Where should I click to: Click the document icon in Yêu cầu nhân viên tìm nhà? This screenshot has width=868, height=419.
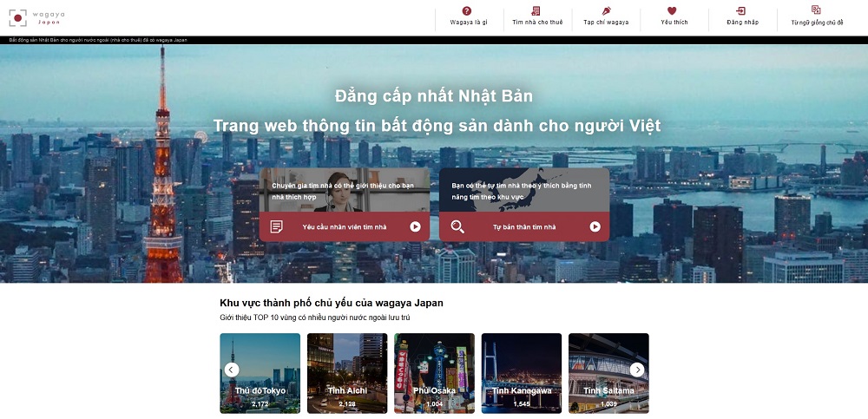coord(276,226)
